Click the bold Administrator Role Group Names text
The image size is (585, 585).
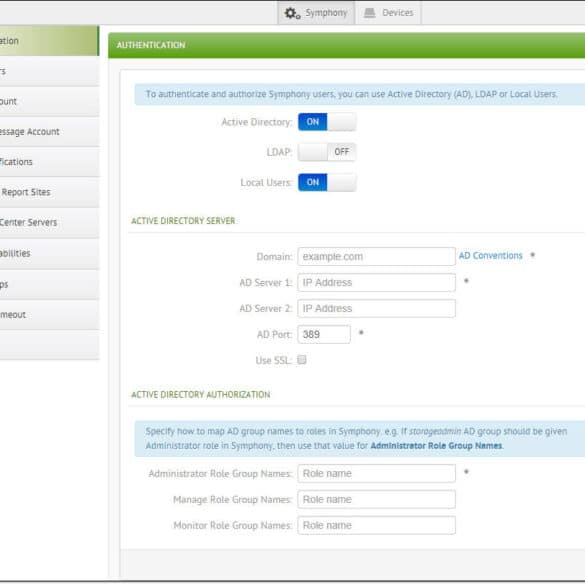436,446
